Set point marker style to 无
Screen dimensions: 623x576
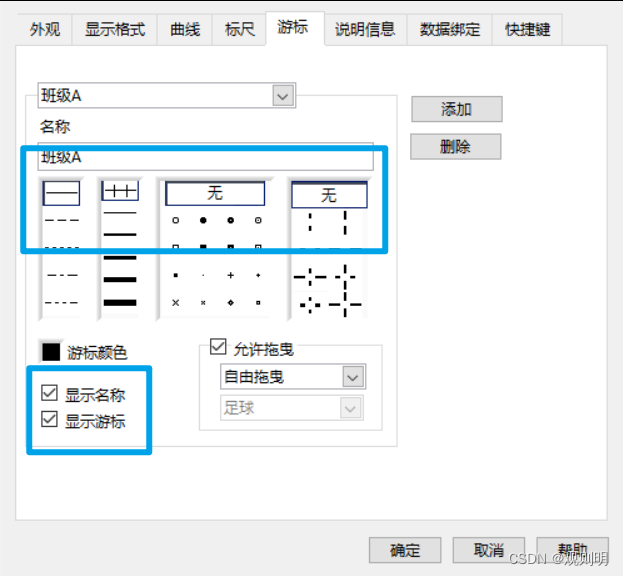click(215, 193)
